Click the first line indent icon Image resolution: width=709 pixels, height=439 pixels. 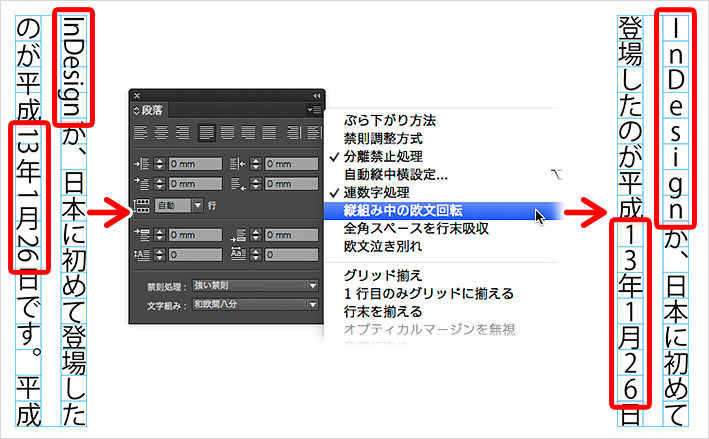click(142, 183)
